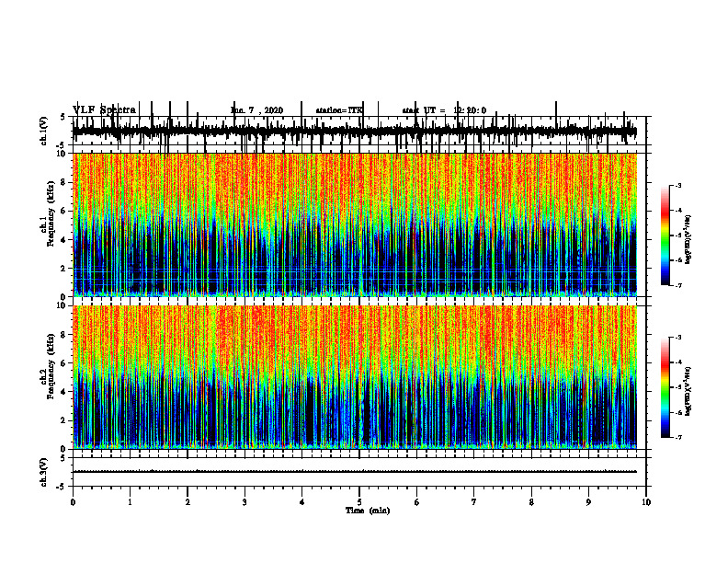728x563 pixels.
Task: Click the "ch.3(V)" waveform axis label
Action: tap(43, 472)
